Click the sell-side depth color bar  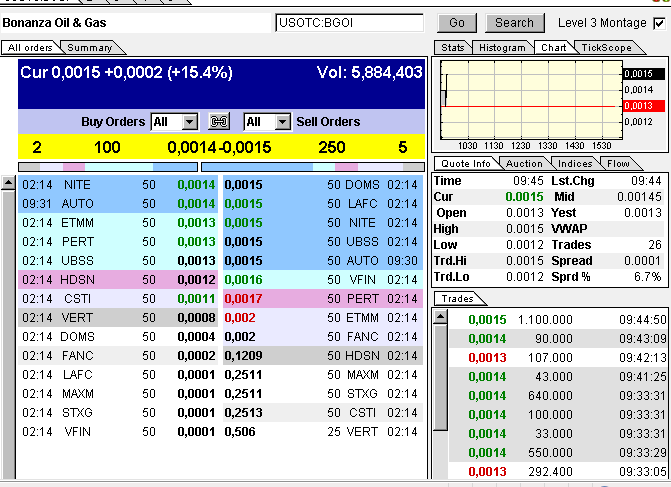tap(313, 166)
